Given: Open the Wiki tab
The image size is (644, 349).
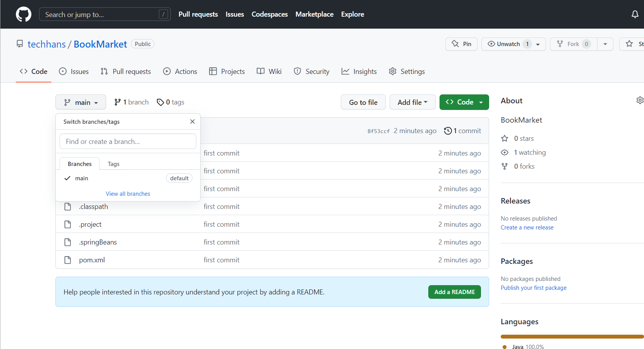Looking at the screenshot, I should (x=269, y=72).
